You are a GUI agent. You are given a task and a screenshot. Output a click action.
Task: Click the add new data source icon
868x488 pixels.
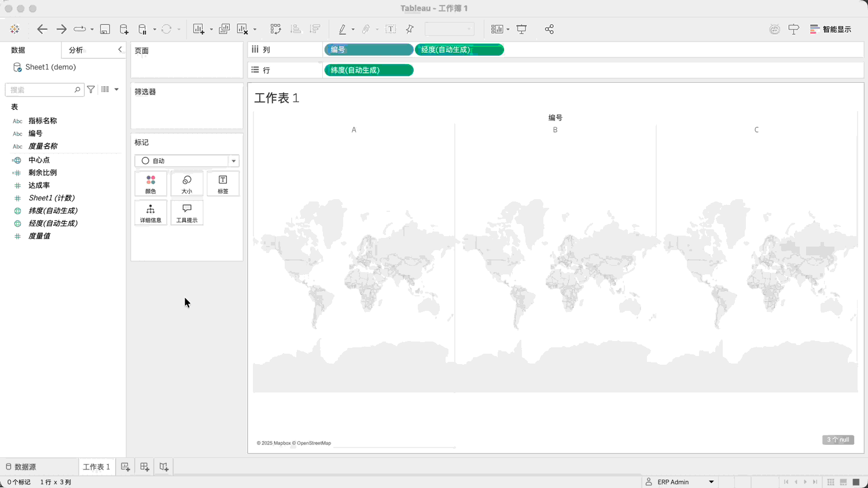(124, 29)
